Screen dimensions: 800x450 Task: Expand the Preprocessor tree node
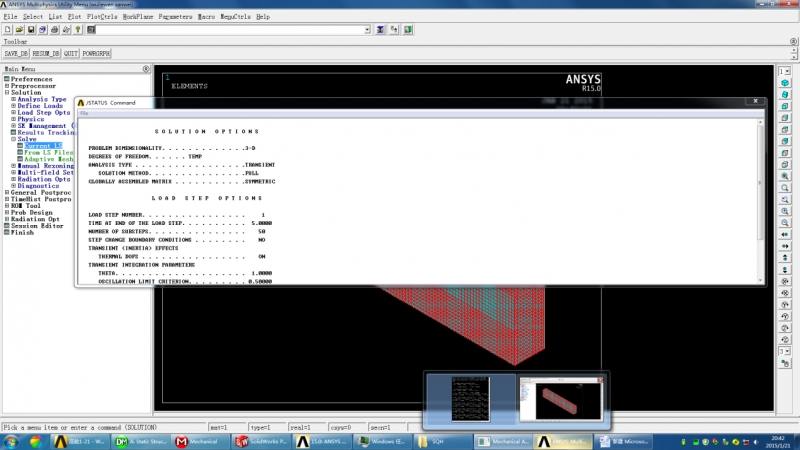click(7, 86)
